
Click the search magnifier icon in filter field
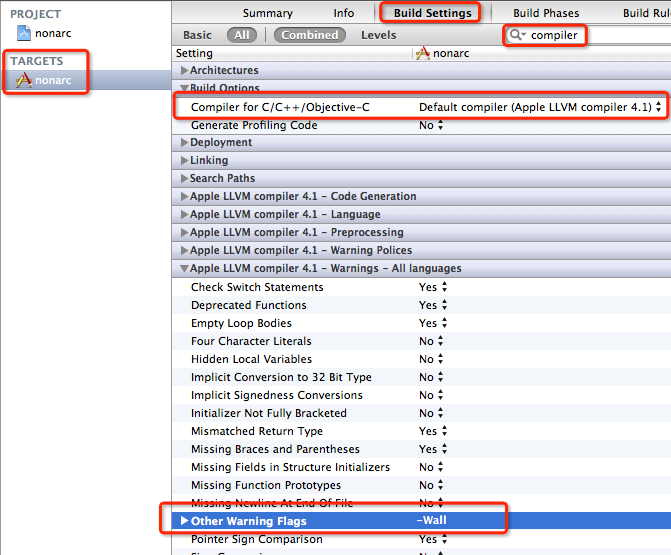click(517, 35)
